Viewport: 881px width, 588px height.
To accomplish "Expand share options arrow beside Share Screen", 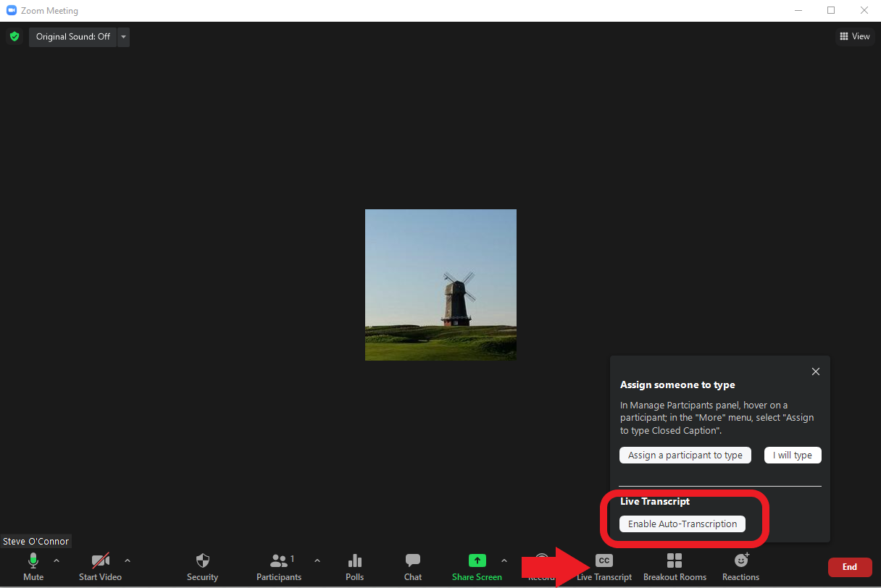I will [x=504, y=560].
